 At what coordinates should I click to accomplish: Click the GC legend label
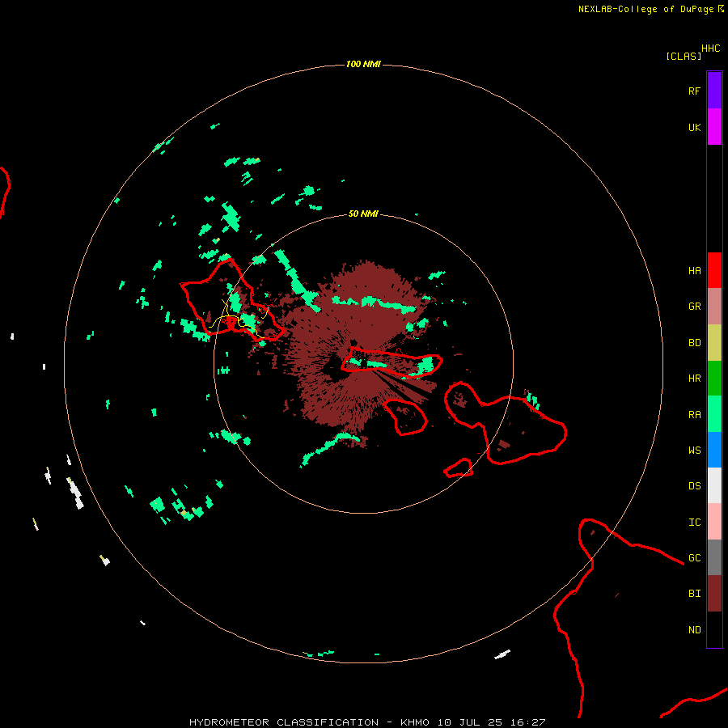(694, 558)
